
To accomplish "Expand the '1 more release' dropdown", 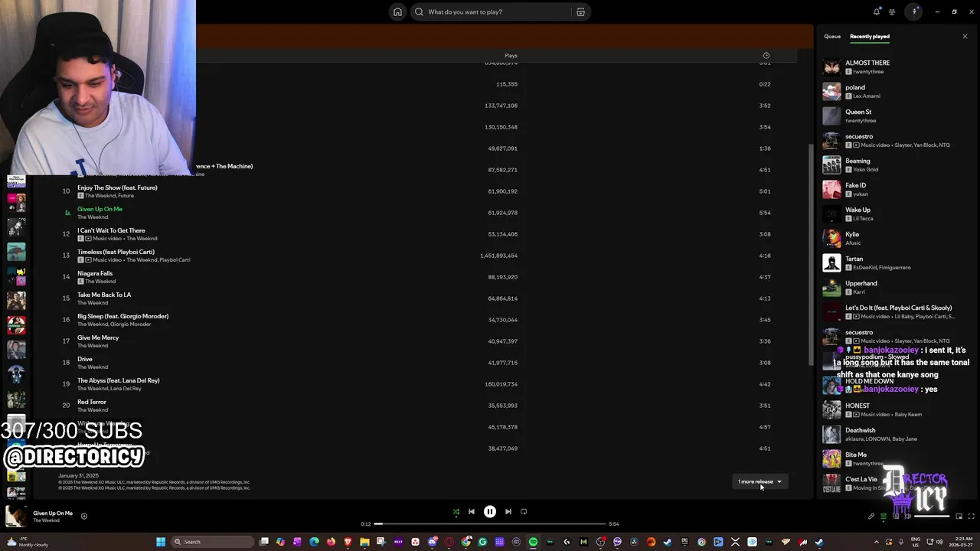I will point(759,481).
